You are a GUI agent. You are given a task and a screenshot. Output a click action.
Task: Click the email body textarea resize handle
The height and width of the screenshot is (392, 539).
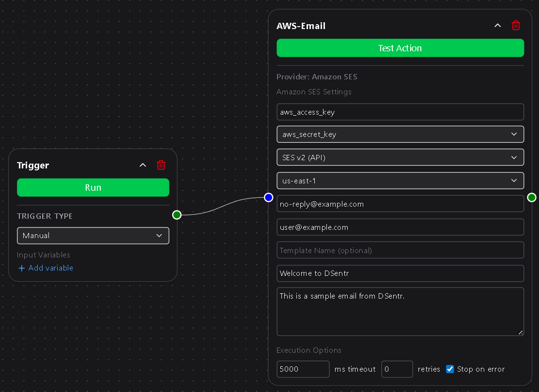521,332
